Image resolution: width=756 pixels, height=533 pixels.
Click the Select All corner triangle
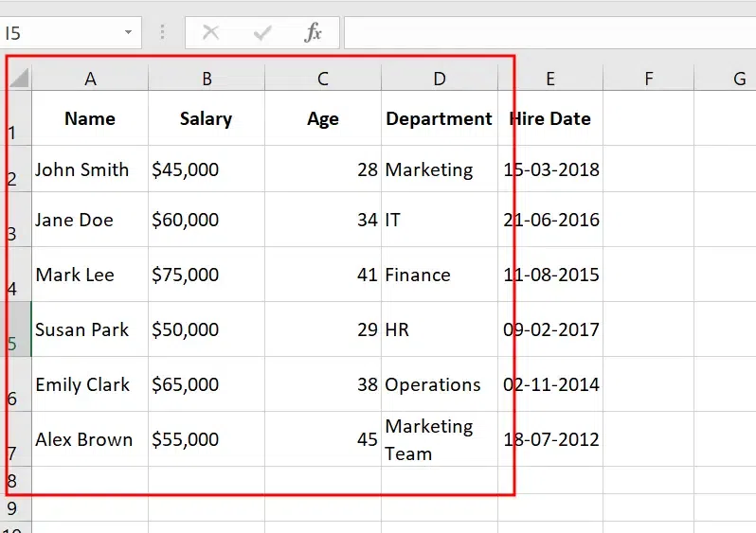click(x=20, y=79)
